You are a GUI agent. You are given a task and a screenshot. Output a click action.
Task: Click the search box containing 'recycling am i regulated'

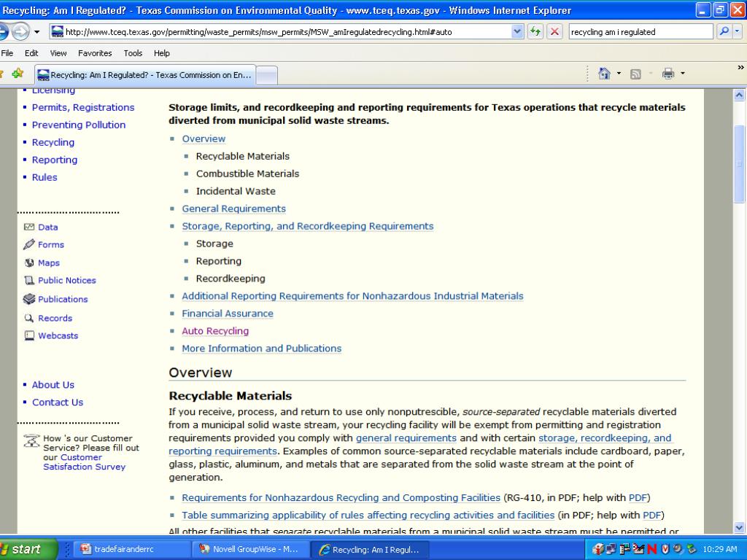pyautogui.click(x=640, y=32)
